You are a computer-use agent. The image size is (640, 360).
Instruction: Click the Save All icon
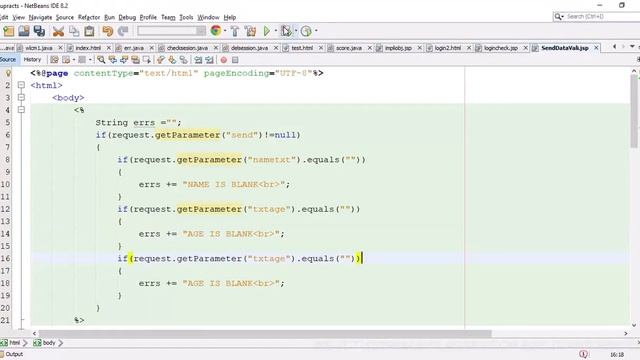coord(39,31)
